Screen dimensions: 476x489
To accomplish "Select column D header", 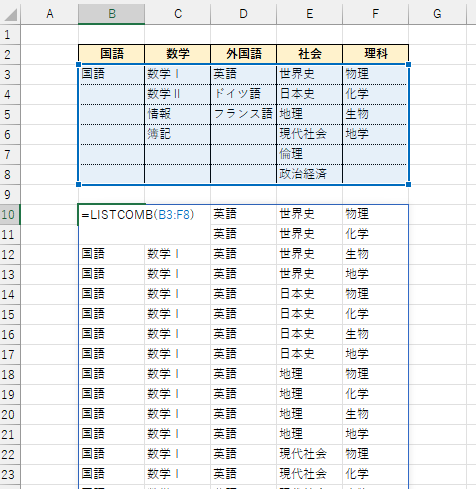I will [x=244, y=14].
